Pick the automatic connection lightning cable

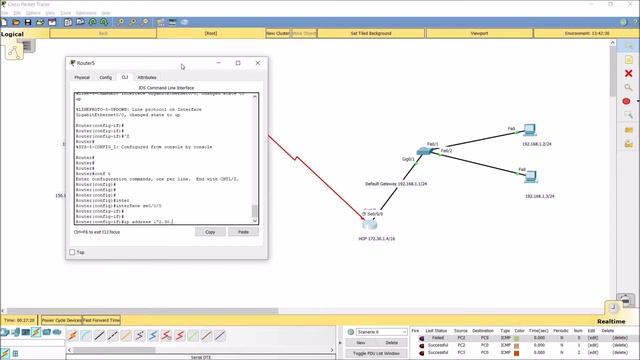[73, 336]
